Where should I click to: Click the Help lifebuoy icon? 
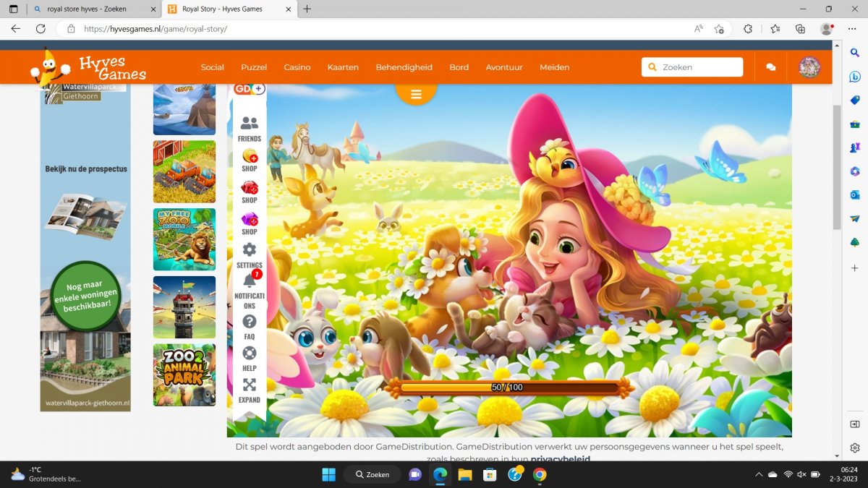coord(250,357)
